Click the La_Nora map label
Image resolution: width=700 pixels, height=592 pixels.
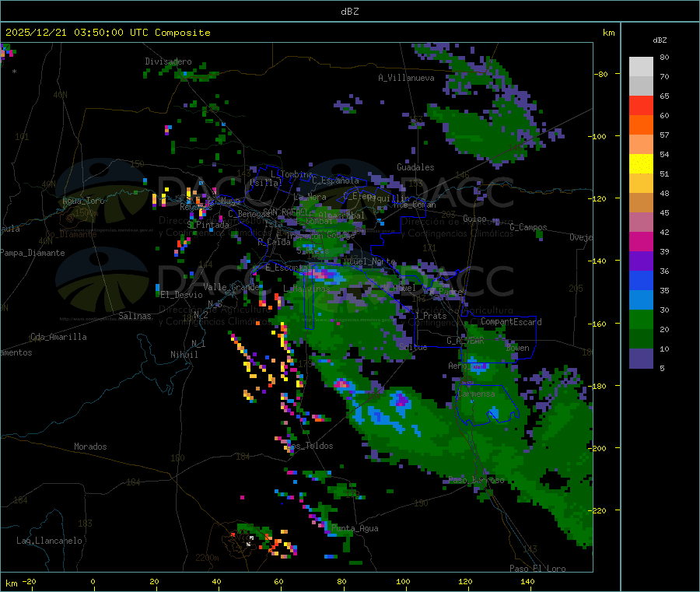click(x=310, y=197)
